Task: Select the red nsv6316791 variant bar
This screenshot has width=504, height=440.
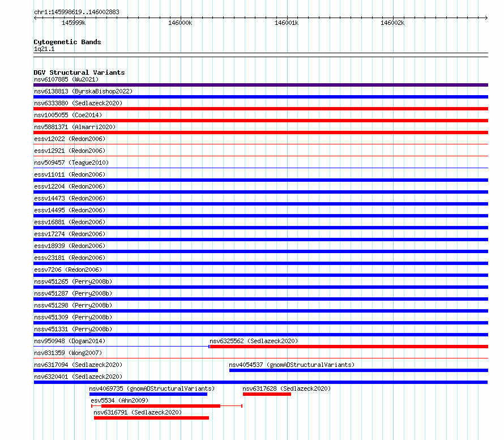Action: (151, 418)
